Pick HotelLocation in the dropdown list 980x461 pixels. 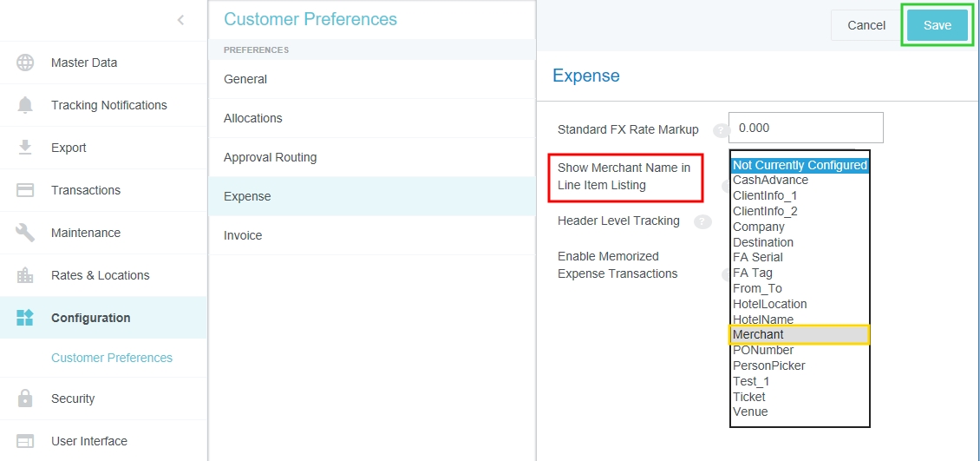click(x=769, y=304)
